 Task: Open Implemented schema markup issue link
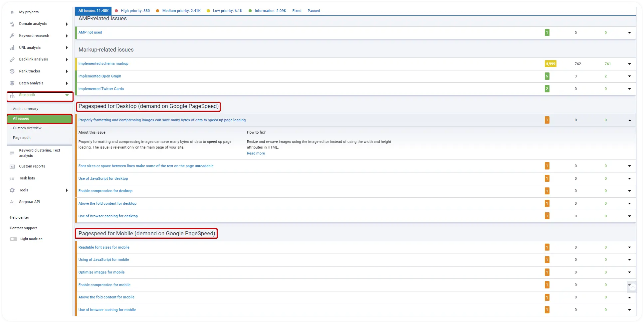pos(103,64)
